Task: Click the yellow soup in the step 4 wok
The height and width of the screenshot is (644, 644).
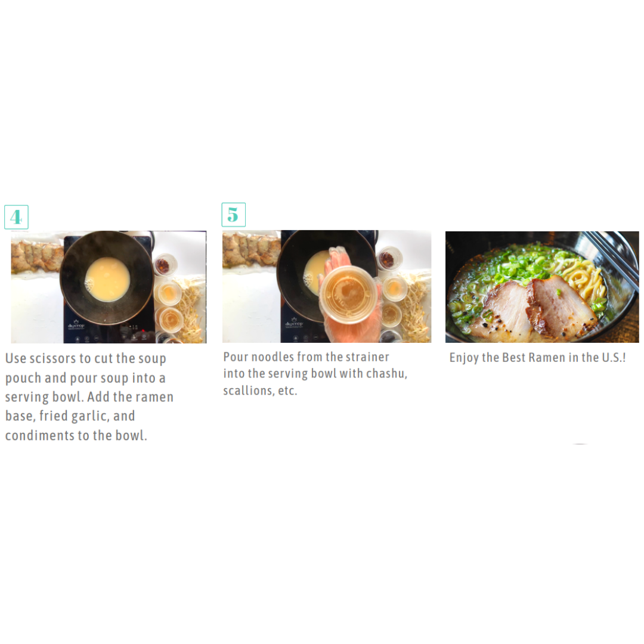Action: [x=107, y=279]
